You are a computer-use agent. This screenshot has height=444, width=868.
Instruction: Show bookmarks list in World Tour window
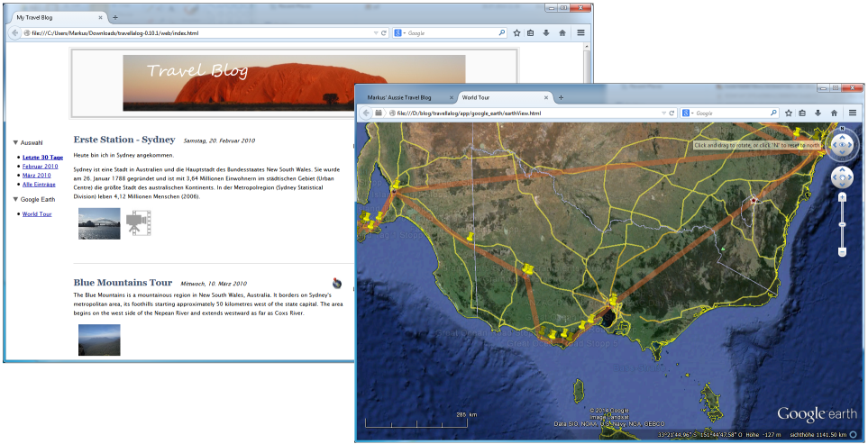coord(803,113)
